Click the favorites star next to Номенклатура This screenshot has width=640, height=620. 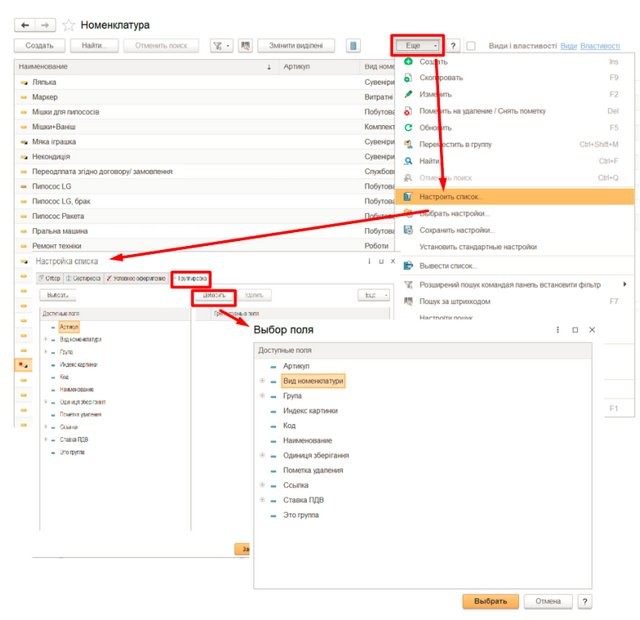(x=69, y=23)
